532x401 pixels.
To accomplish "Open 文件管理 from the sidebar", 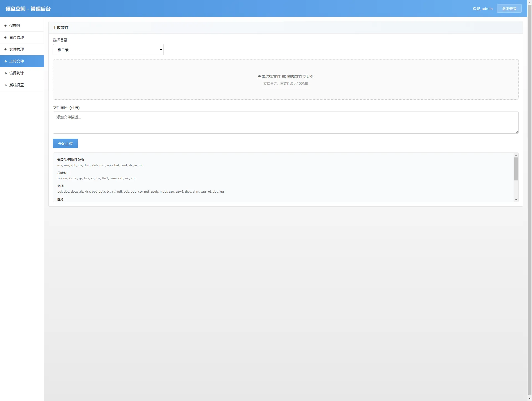I will [17, 49].
